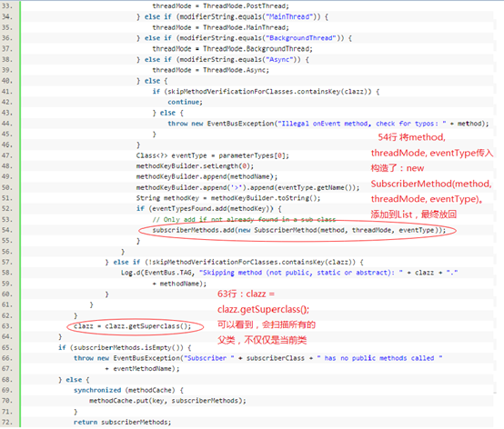Click 'throw new EventBusException' on line 44

pos(220,124)
